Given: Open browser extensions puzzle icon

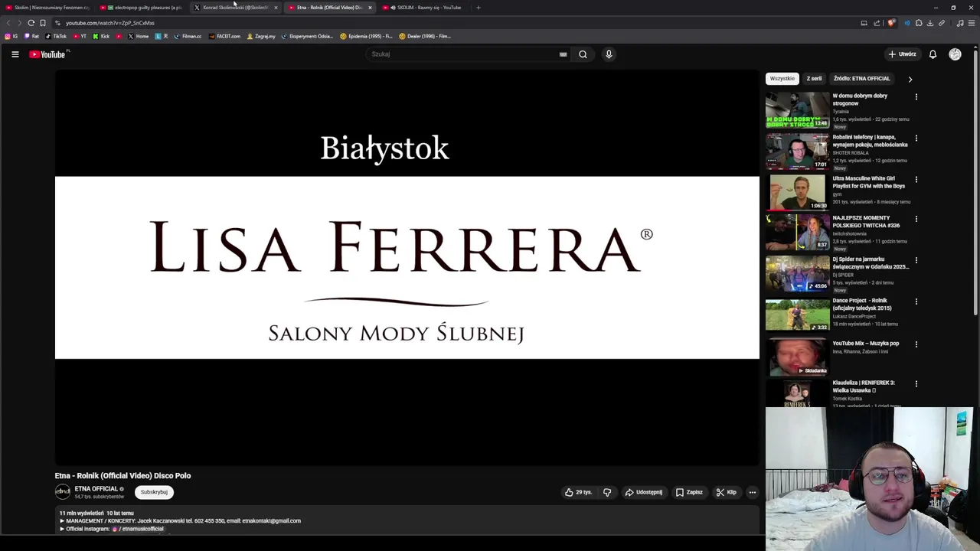Looking at the screenshot, I should pyautogui.click(x=919, y=23).
